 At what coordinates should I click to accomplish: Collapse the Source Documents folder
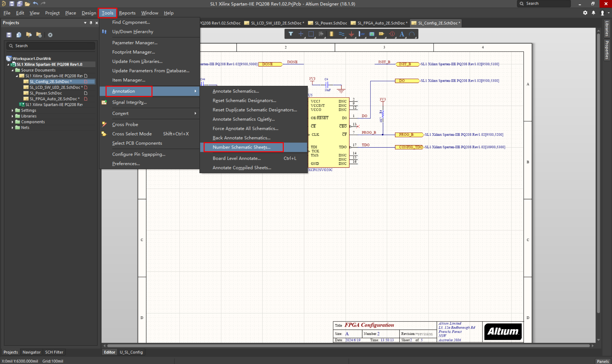(12, 70)
